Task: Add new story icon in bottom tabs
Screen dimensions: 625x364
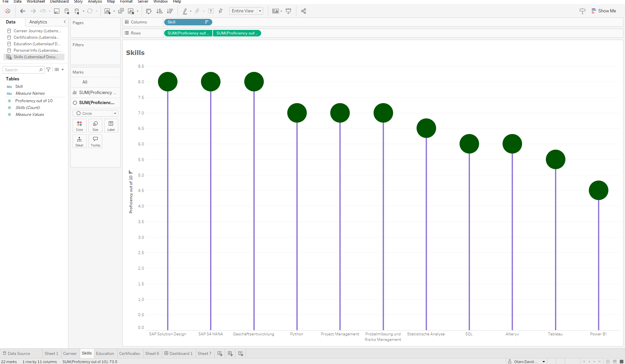Action: (x=241, y=354)
